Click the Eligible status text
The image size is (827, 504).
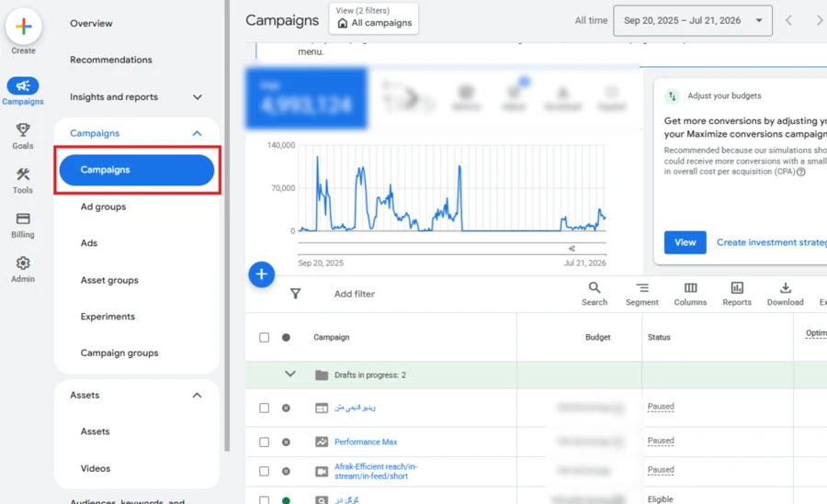tap(661, 499)
